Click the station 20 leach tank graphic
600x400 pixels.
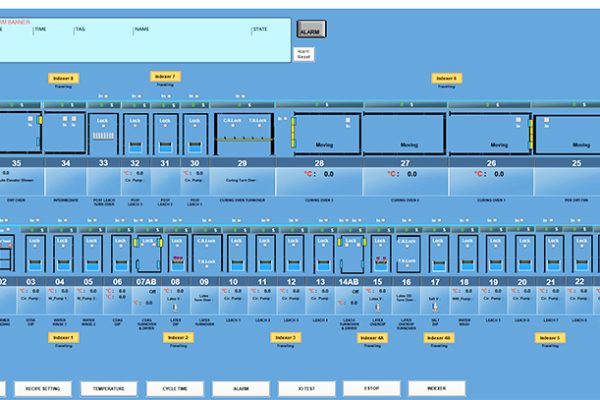point(525,254)
